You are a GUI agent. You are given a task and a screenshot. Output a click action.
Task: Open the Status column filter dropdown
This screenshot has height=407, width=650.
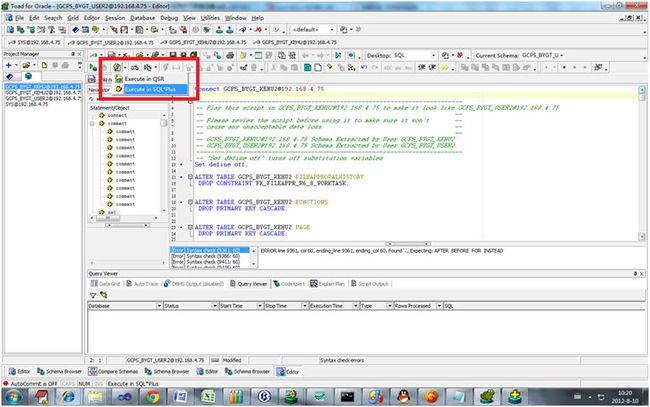click(x=215, y=306)
